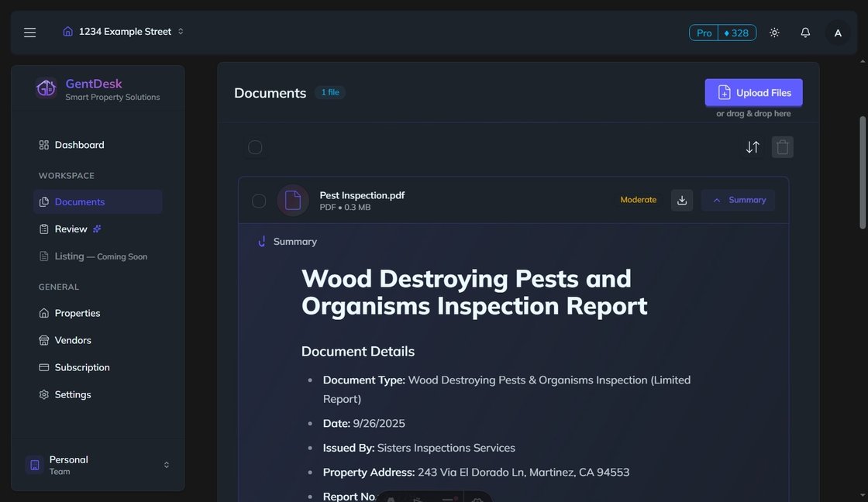Select the Pest Inspection.pdf checkbox circle

pos(259,200)
